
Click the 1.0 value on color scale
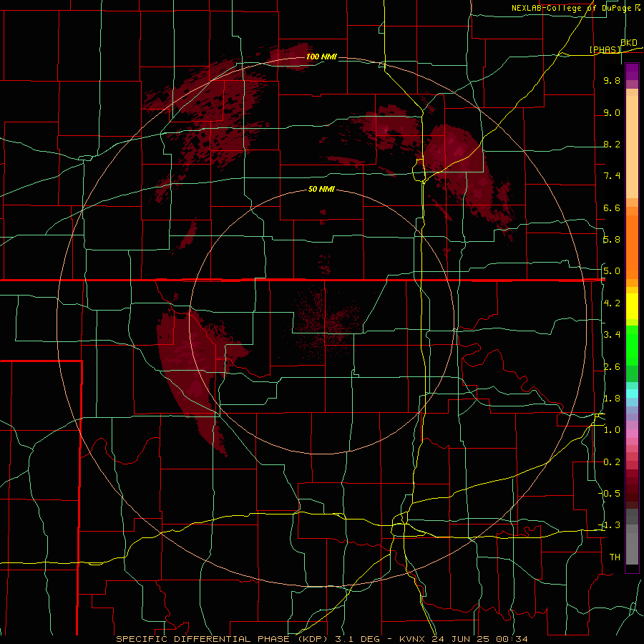[612, 430]
